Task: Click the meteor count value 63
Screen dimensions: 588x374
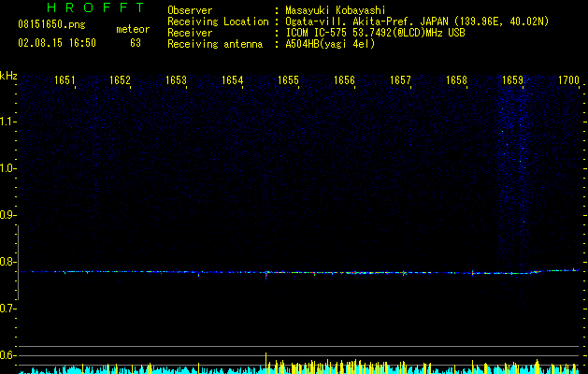Action: (136, 43)
